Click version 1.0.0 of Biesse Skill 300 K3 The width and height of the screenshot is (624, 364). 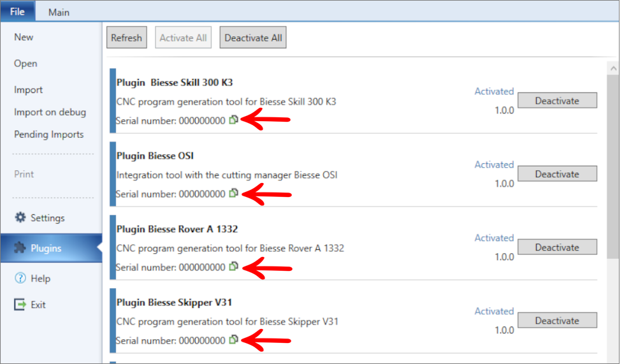pos(504,110)
